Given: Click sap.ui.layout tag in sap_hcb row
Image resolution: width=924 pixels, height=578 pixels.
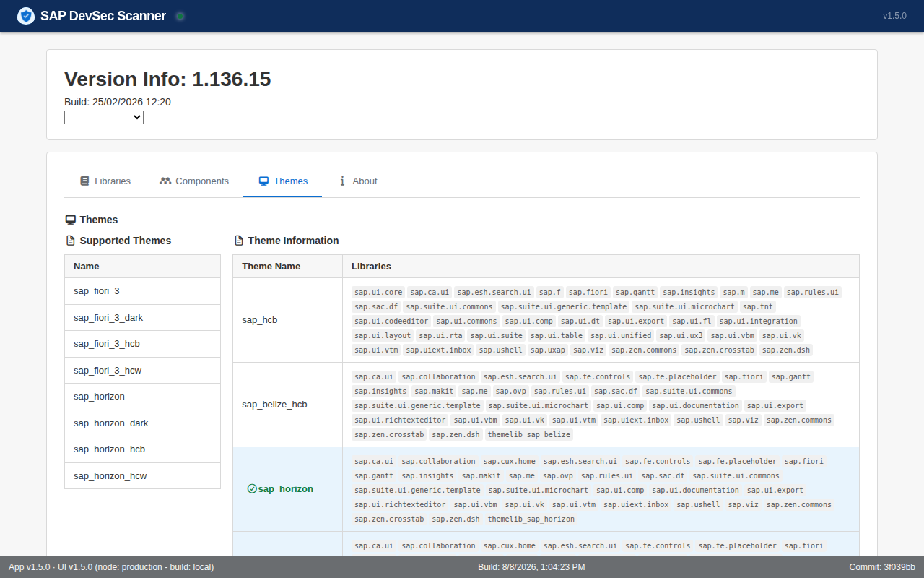Looking at the screenshot, I should tap(383, 336).
